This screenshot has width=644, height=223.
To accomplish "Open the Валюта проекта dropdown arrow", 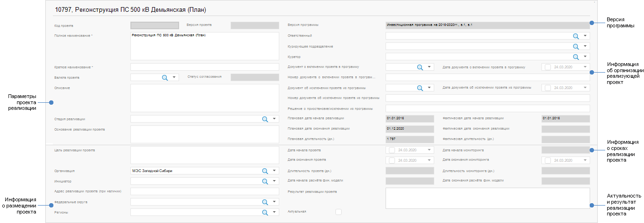I will (174, 77).
